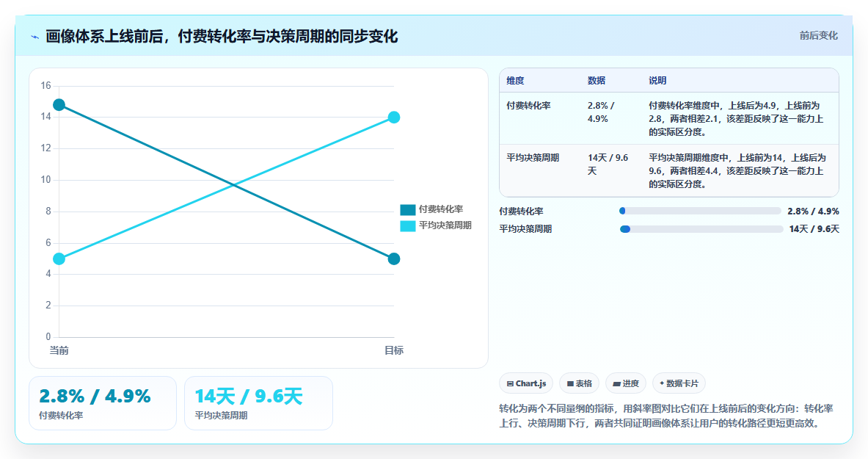Click the 付费转化率 progress row label
The width and height of the screenshot is (868, 459).
(x=521, y=212)
